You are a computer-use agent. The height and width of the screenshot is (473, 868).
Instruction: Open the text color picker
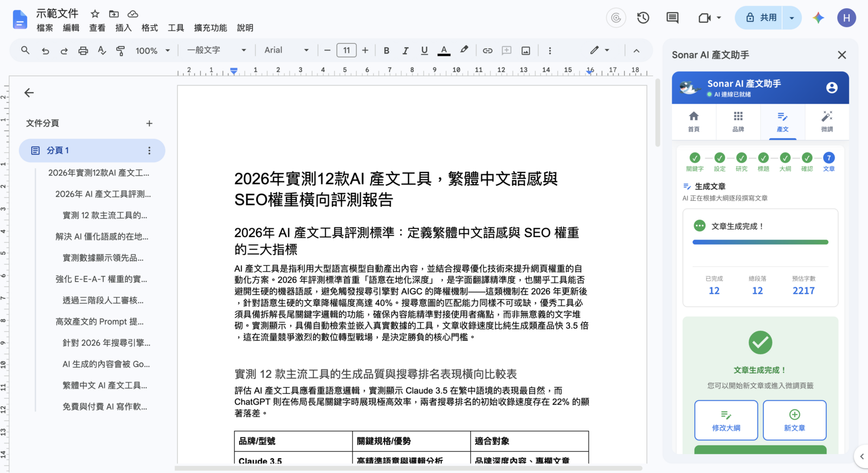click(x=444, y=50)
